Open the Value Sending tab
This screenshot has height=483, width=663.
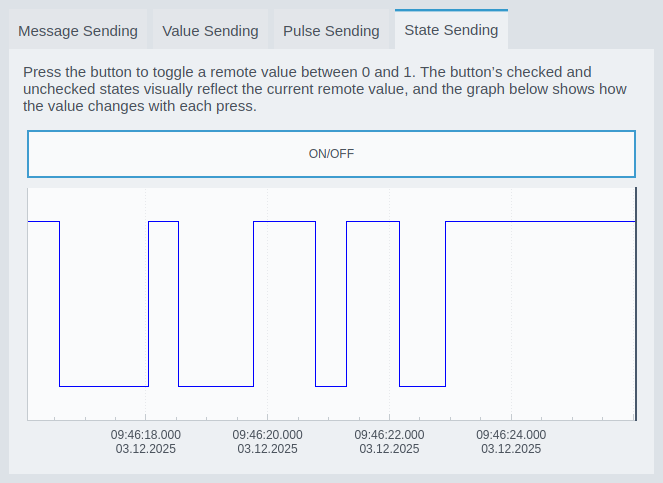click(x=210, y=31)
